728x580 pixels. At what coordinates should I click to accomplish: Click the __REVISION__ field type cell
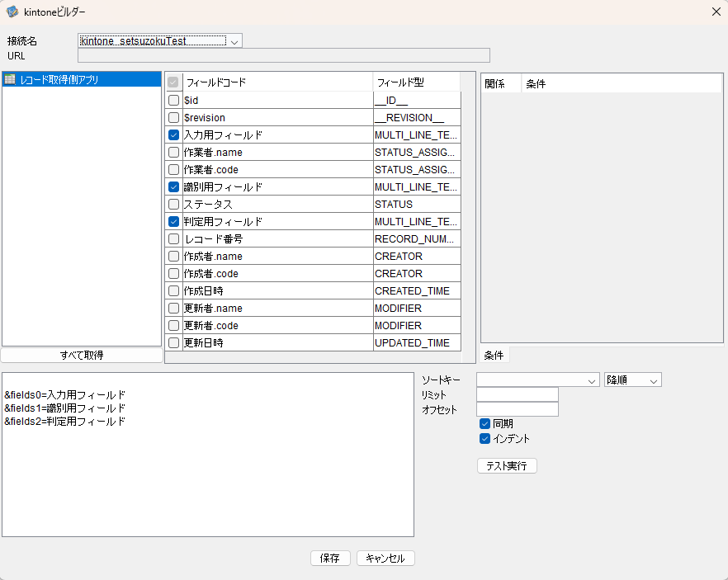click(x=417, y=117)
